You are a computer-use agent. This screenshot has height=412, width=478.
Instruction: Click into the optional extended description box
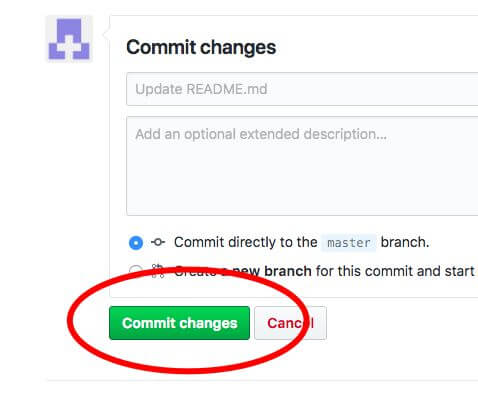(302, 166)
